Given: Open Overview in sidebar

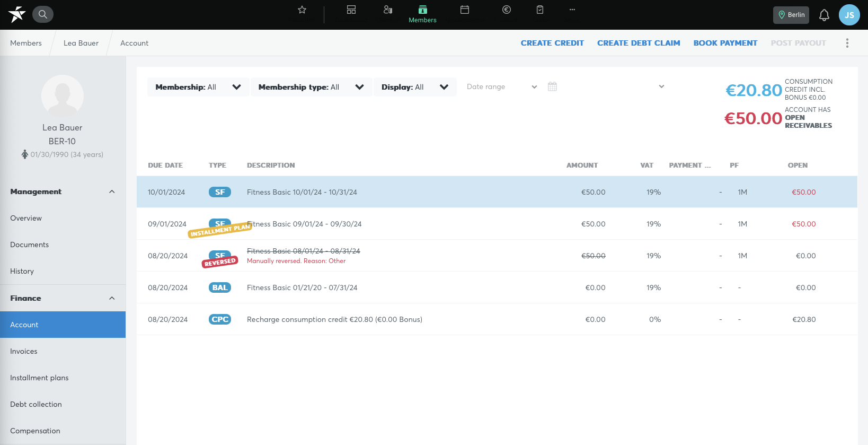Looking at the screenshot, I should (63, 218).
